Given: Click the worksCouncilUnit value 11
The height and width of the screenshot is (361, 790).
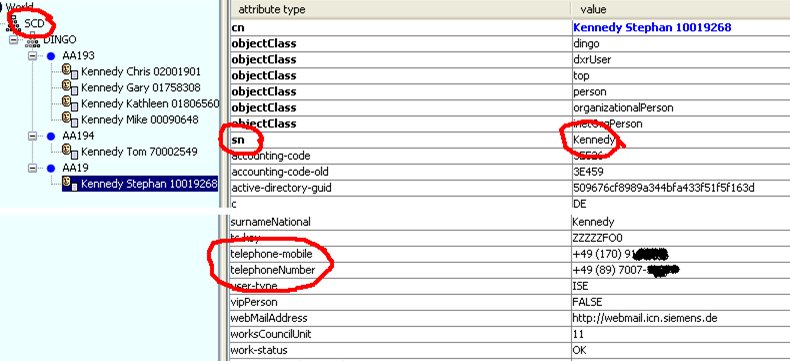Looking at the screenshot, I should pyautogui.click(x=578, y=335).
